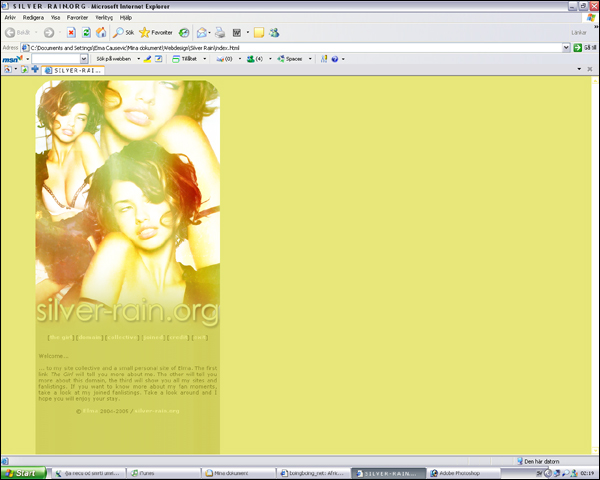Click the green arrow tab icon
The image size is (600, 480).
pyautogui.click(x=24, y=69)
